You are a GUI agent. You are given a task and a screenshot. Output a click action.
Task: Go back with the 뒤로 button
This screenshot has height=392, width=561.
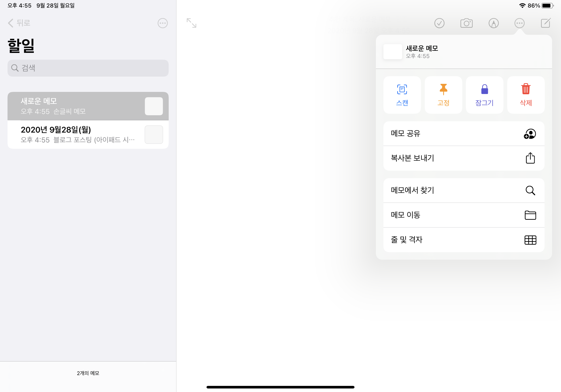point(19,23)
